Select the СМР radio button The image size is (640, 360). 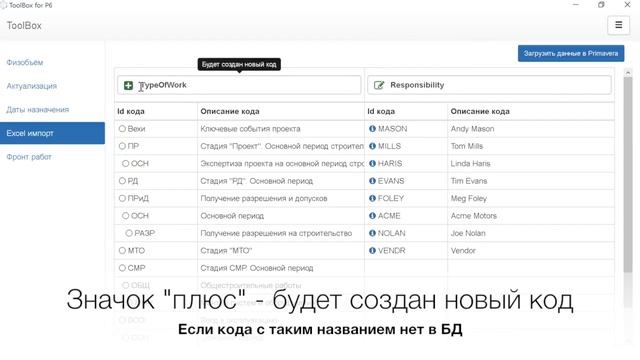(122, 268)
